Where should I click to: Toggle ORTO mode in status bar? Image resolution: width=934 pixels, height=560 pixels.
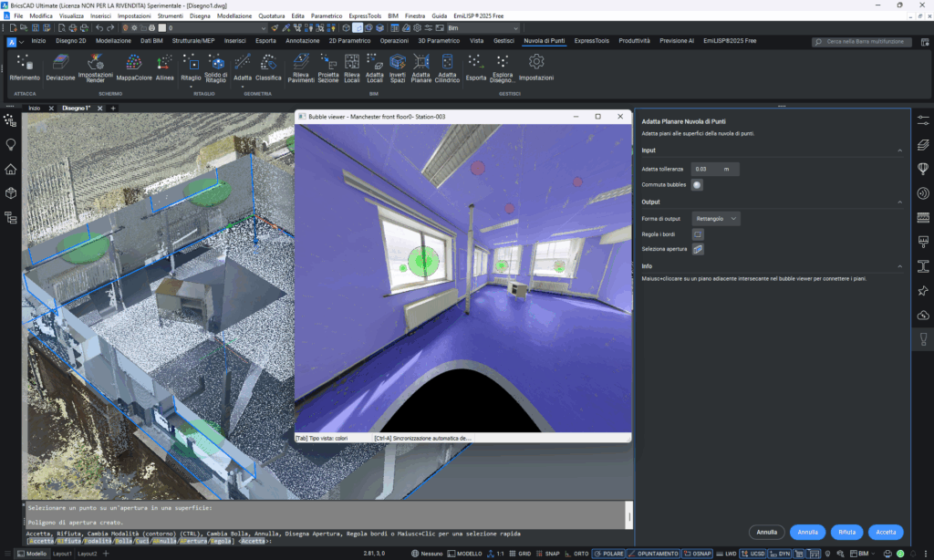576,554
